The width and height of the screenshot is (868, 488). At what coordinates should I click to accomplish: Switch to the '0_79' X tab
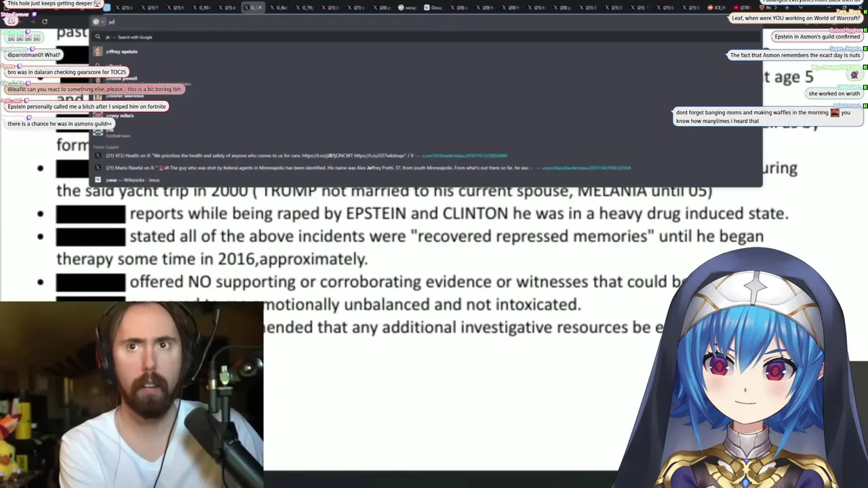click(x=304, y=7)
